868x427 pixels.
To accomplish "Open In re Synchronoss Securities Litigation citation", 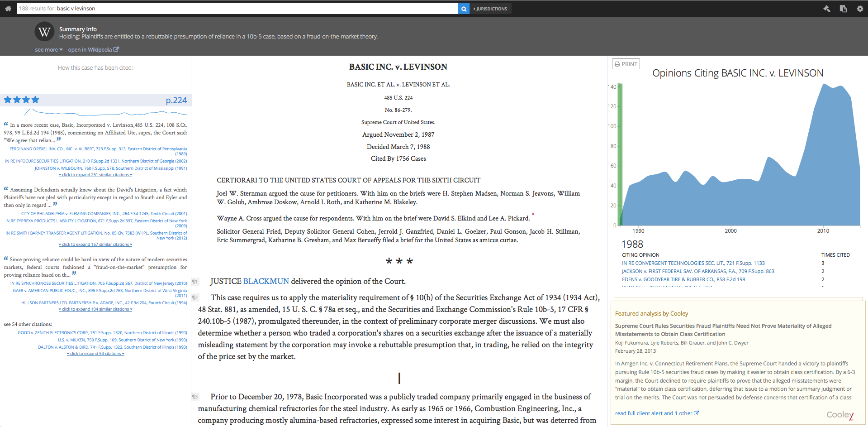I will [x=99, y=283].
